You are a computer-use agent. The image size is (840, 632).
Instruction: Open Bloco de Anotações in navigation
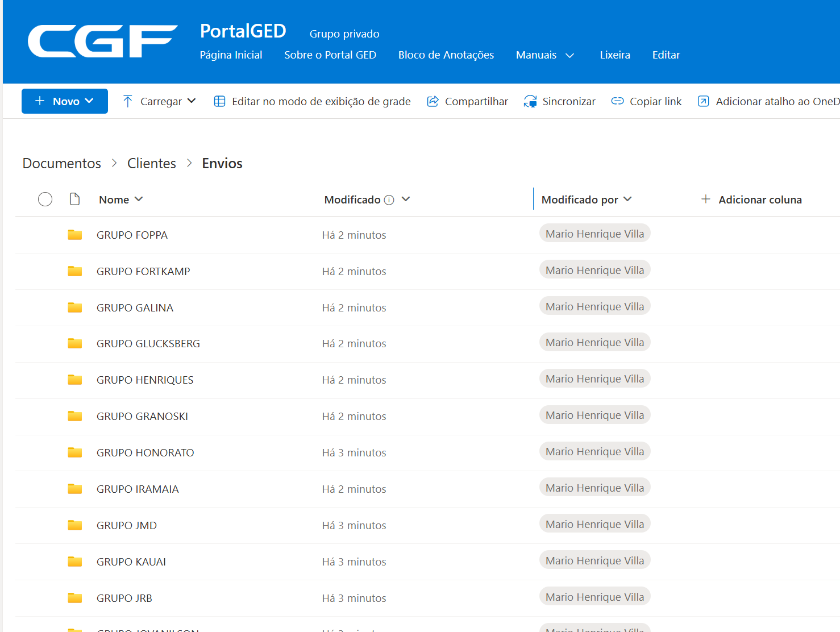click(x=446, y=55)
